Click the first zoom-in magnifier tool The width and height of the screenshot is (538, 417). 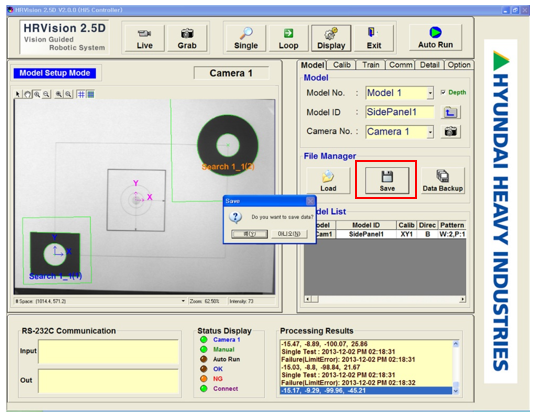37,94
